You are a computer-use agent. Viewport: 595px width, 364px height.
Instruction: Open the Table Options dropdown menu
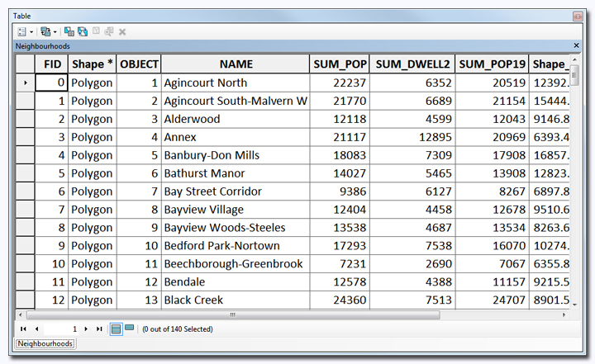point(22,31)
